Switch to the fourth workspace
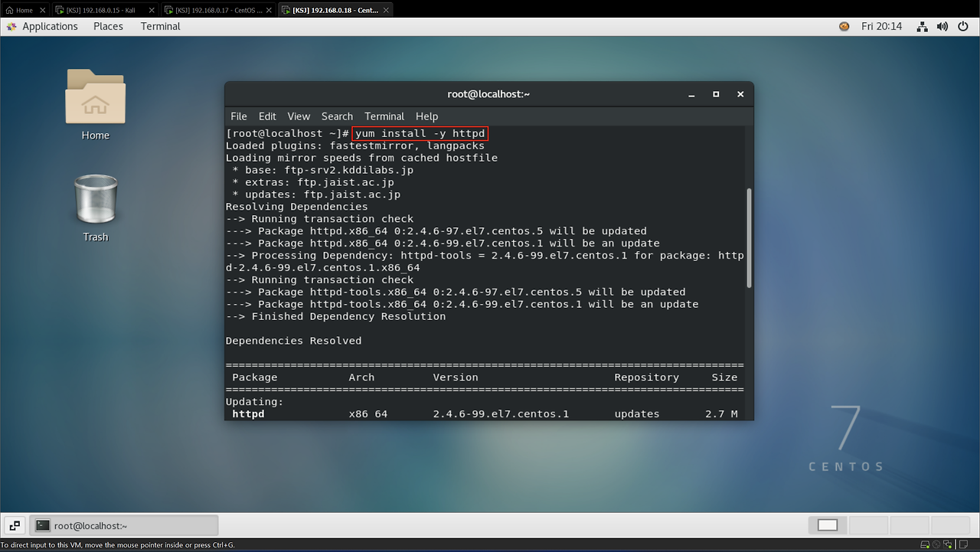Screen dimensions: 980x552 (x=949, y=525)
